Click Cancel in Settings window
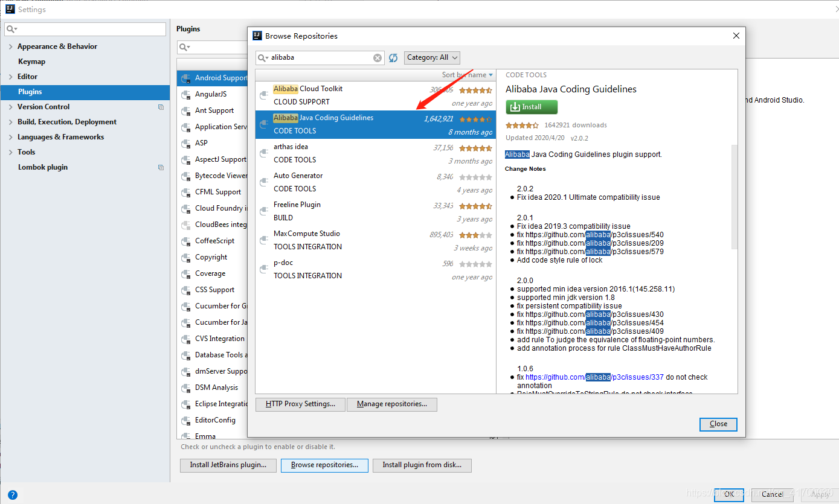The image size is (839, 504). [x=772, y=494]
